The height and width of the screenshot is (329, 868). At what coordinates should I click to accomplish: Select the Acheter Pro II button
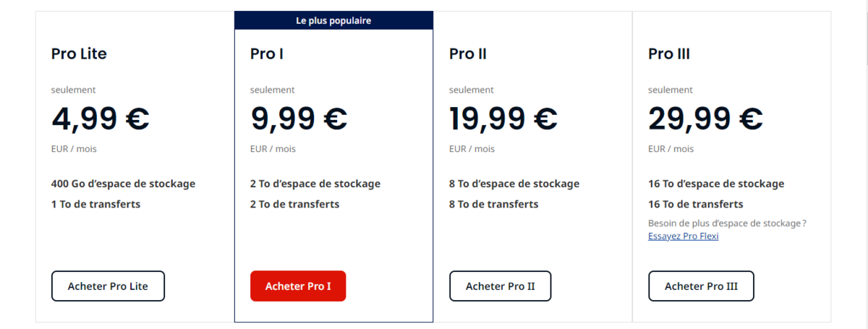tap(501, 286)
